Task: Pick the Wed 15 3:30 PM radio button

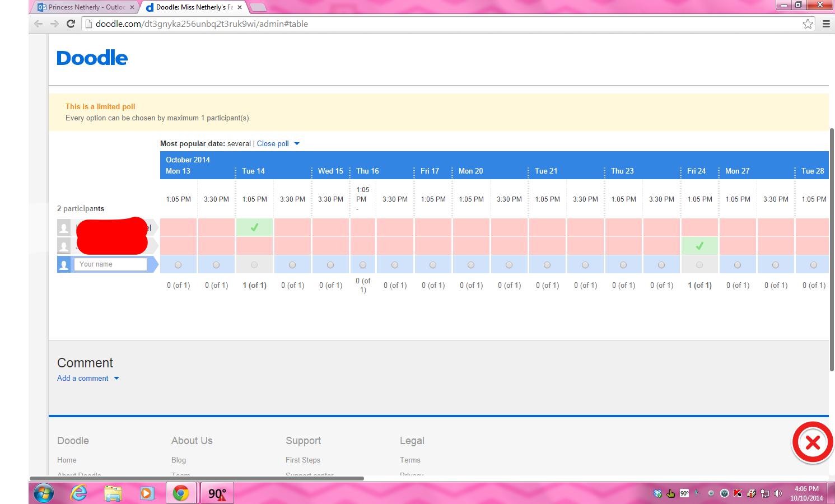Action: (x=330, y=265)
